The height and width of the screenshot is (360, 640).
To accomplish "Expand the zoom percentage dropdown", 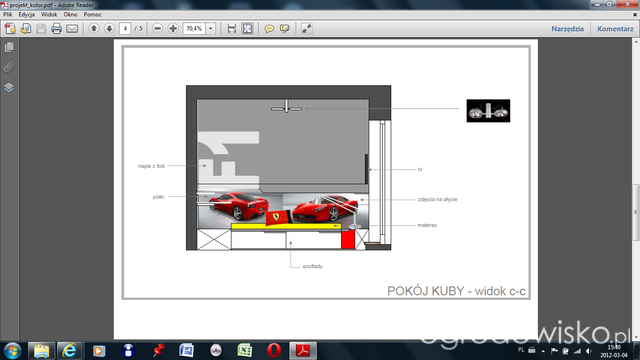I will 211,29.
